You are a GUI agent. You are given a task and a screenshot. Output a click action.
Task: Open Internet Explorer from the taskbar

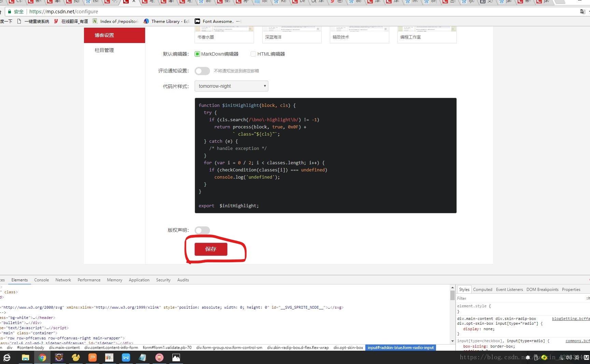point(7,358)
